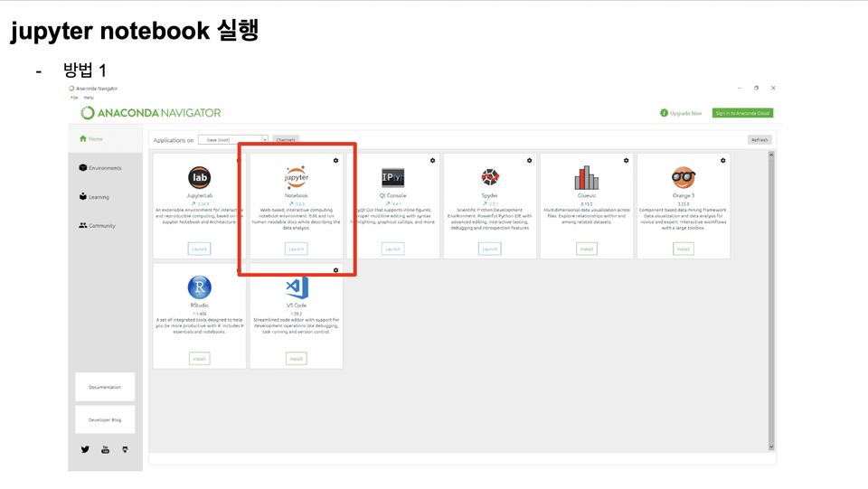The height and width of the screenshot is (489, 868).
Task: Click the Orange 3 app icon
Action: click(x=684, y=177)
